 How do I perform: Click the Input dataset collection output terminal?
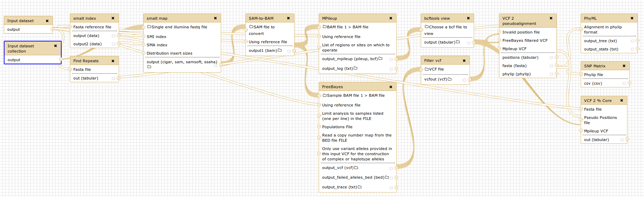click(x=61, y=59)
